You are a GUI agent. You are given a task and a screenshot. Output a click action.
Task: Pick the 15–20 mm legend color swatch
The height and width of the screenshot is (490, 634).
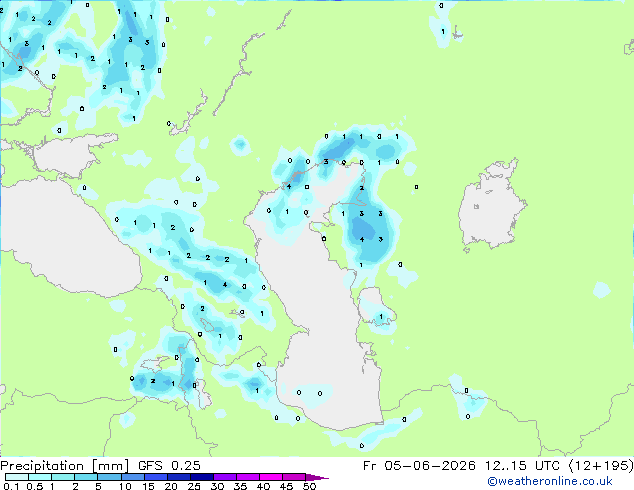pos(156,477)
